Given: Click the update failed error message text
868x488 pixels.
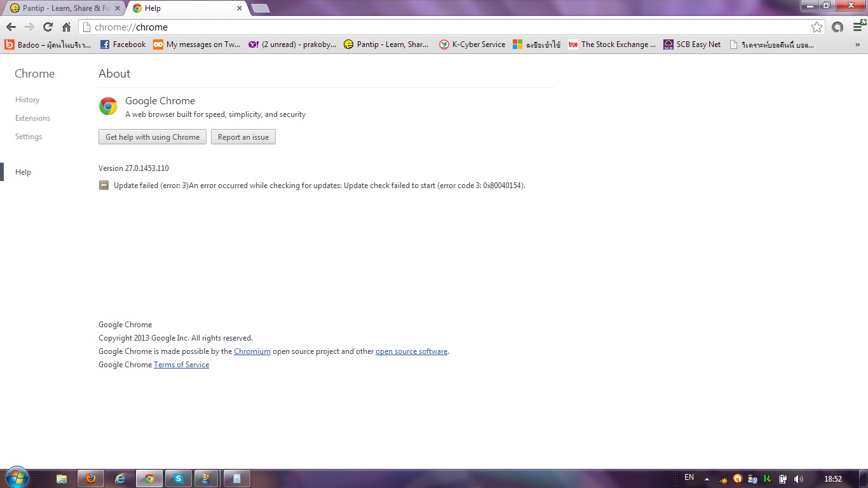Looking at the screenshot, I should tap(320, 186).
